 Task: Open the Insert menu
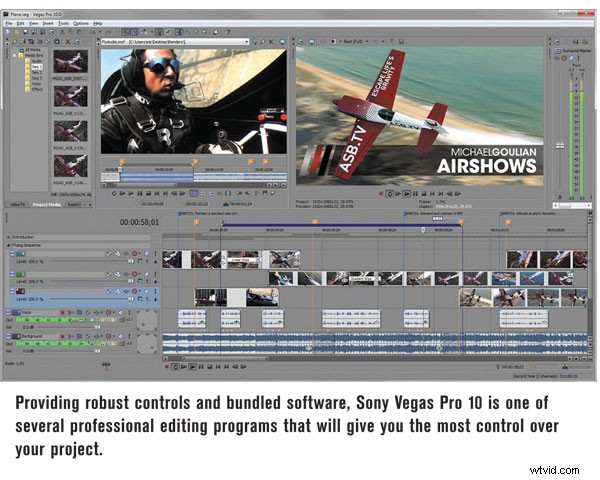pos(48,23)
